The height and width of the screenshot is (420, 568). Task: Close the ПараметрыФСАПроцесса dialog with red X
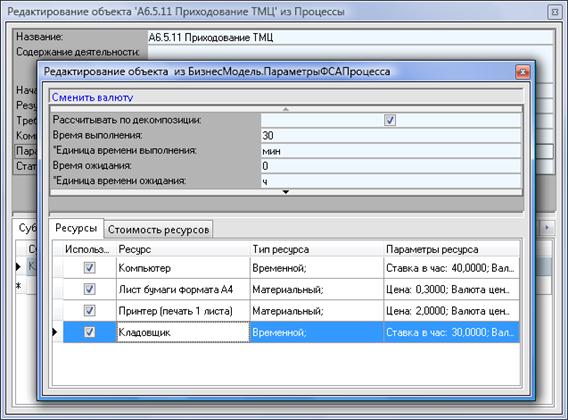[523, 72]
